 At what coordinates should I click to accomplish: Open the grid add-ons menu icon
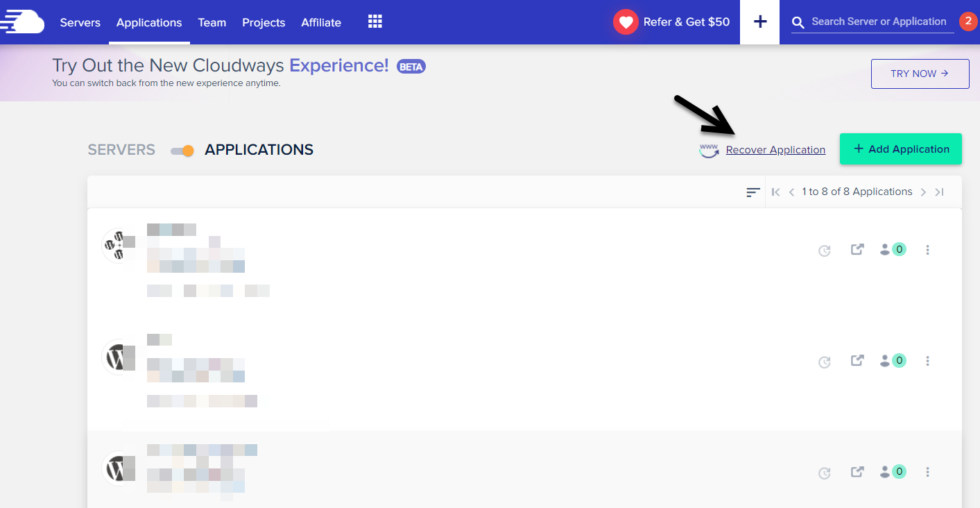click(375, 22)
